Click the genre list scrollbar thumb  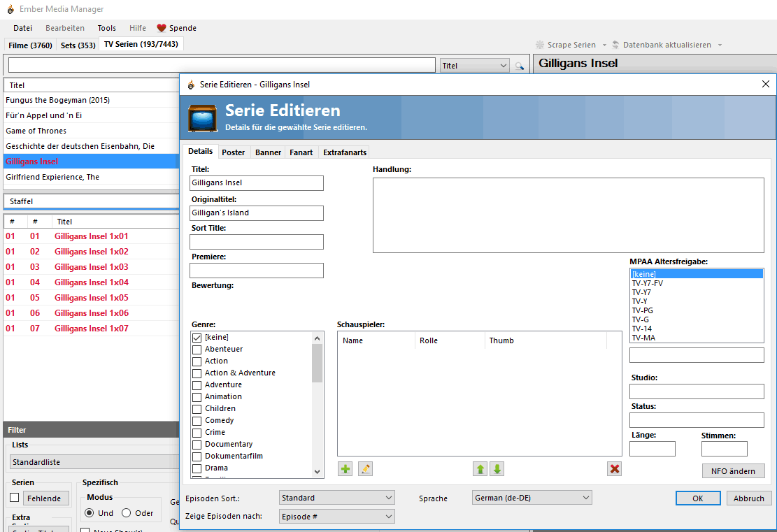point(317,363)
